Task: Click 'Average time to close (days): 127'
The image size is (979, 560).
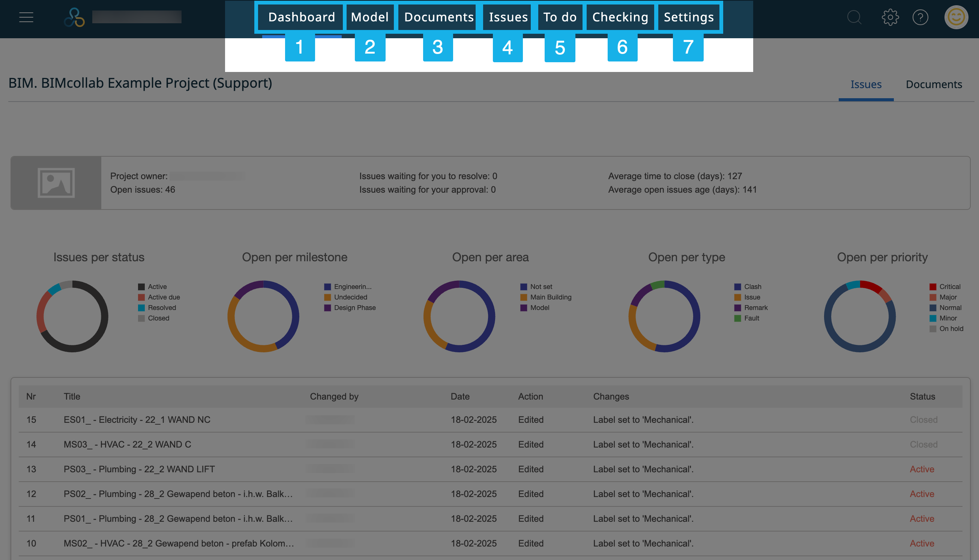Action: 675,176
